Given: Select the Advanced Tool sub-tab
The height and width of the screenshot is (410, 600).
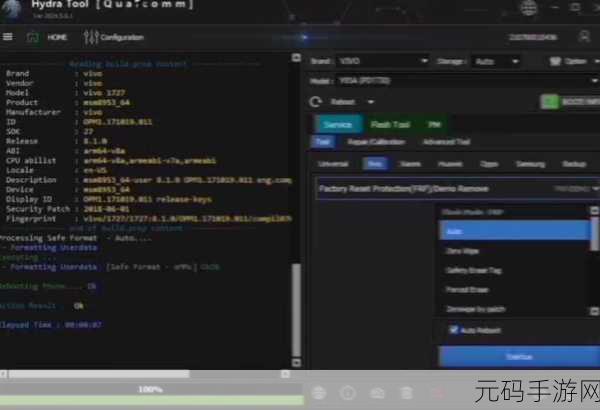Looking at the screenshot, I should pos(446,142).
